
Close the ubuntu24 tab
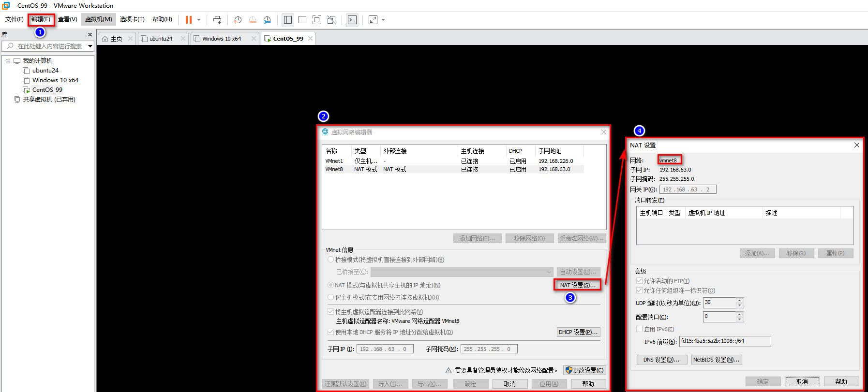pos(183,39)
